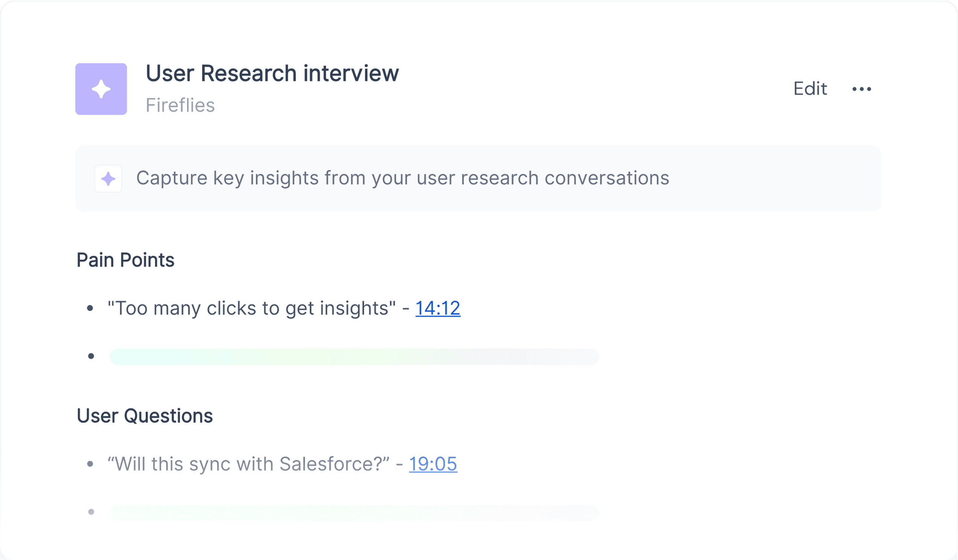The image size is (958, 560).
Task: Open the three-dot more options menu
Action: tap(862, 89)
